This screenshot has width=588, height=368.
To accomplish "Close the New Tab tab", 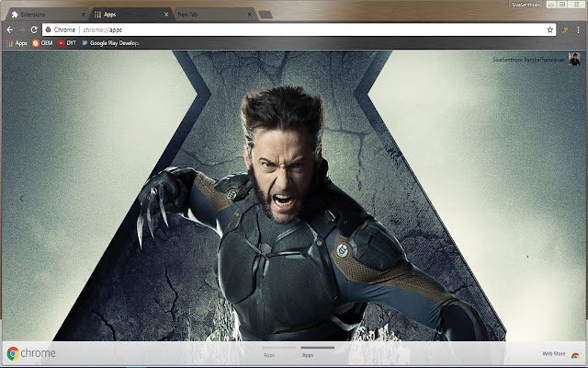I will click(x=249, y=15).
